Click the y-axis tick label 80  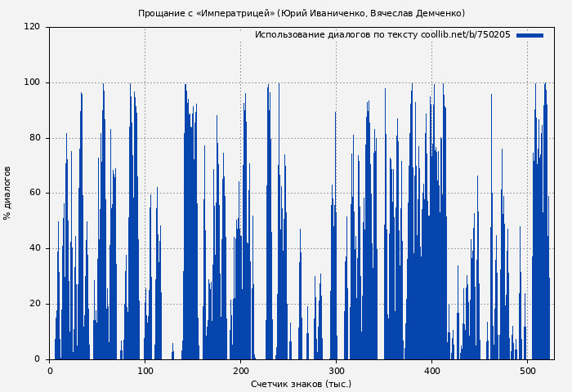pos(34,138)
